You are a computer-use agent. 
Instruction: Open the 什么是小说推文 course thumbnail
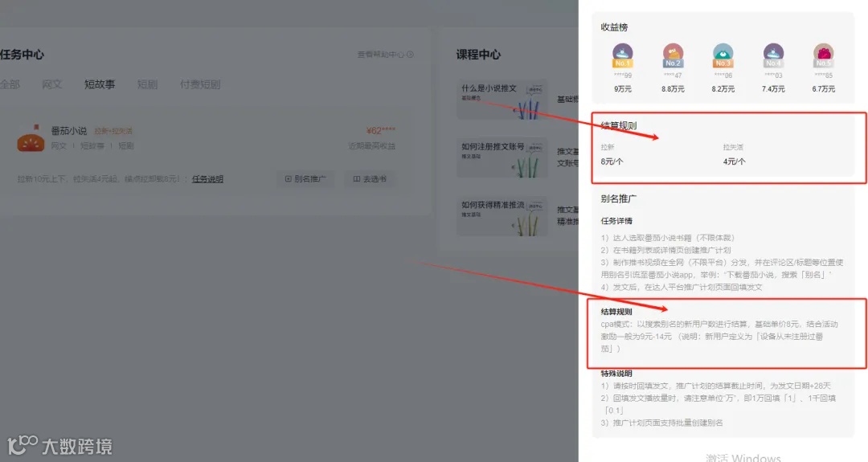pos(502,100)
